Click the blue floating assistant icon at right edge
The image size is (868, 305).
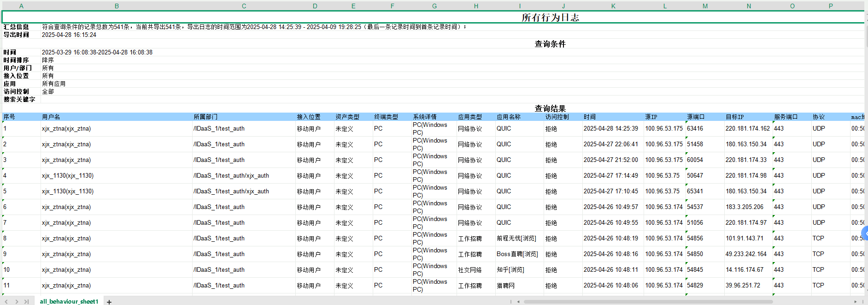(x=865, y=233)
